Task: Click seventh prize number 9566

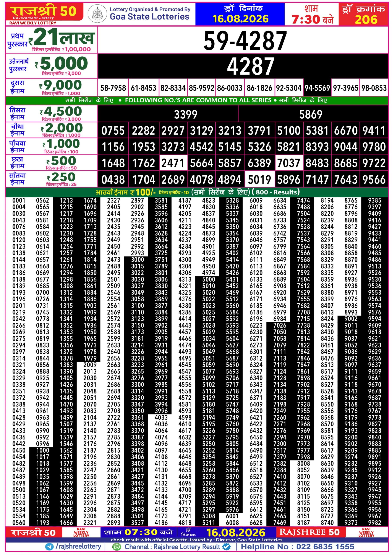Action: 374,180
